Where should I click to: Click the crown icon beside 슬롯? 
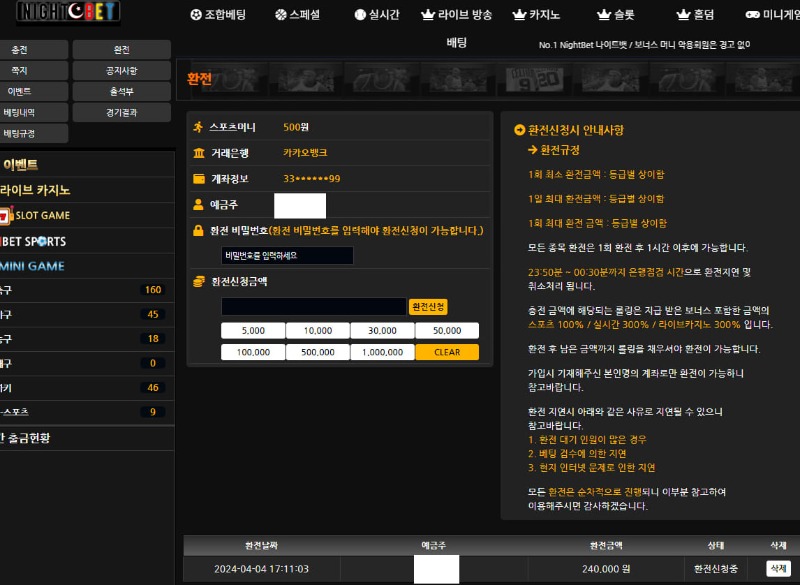[603, 15]
